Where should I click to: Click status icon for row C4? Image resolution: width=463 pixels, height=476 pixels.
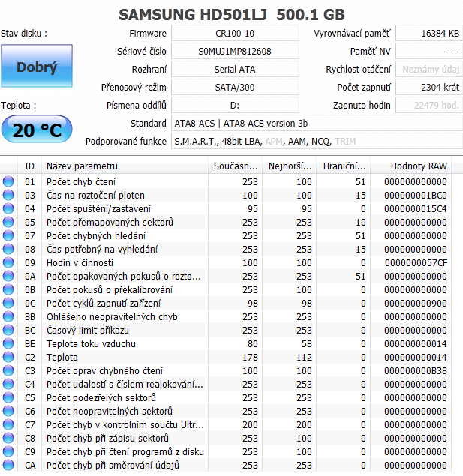8,384
